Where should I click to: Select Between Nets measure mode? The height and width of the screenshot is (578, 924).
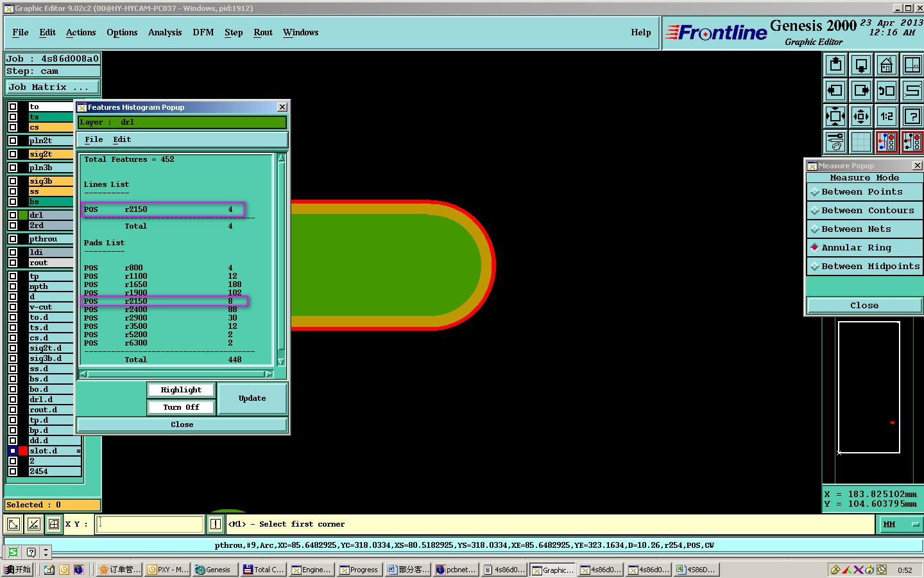[864, 229]
